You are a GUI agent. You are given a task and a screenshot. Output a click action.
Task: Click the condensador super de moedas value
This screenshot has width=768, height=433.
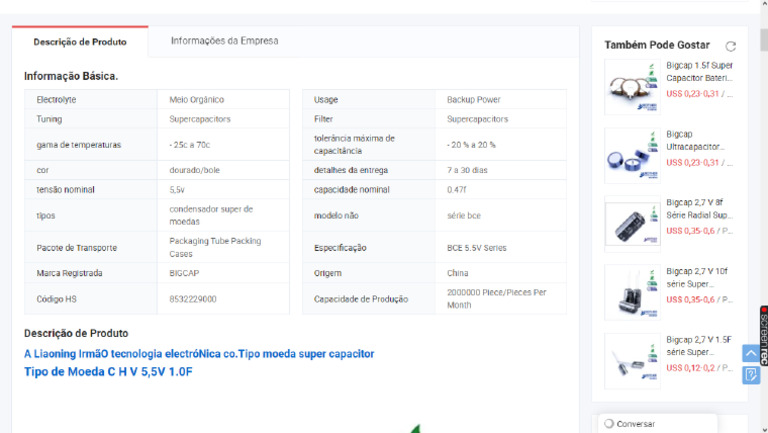211,215
